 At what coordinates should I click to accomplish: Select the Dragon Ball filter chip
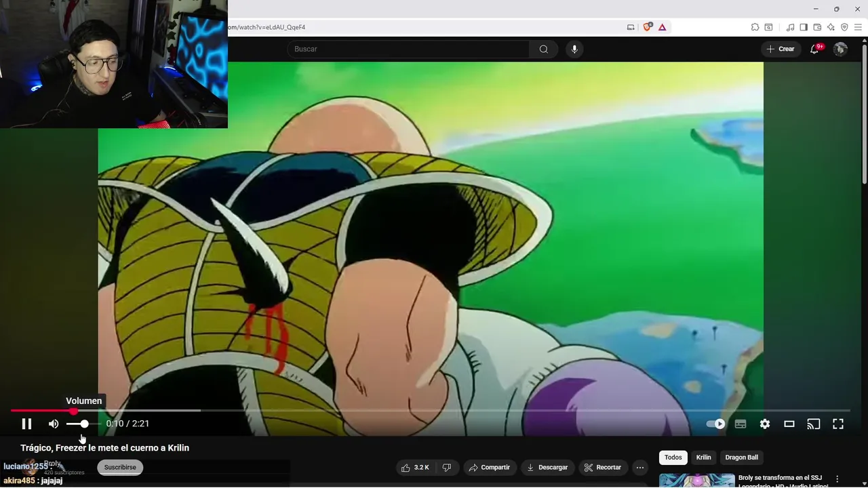[741, 457]
